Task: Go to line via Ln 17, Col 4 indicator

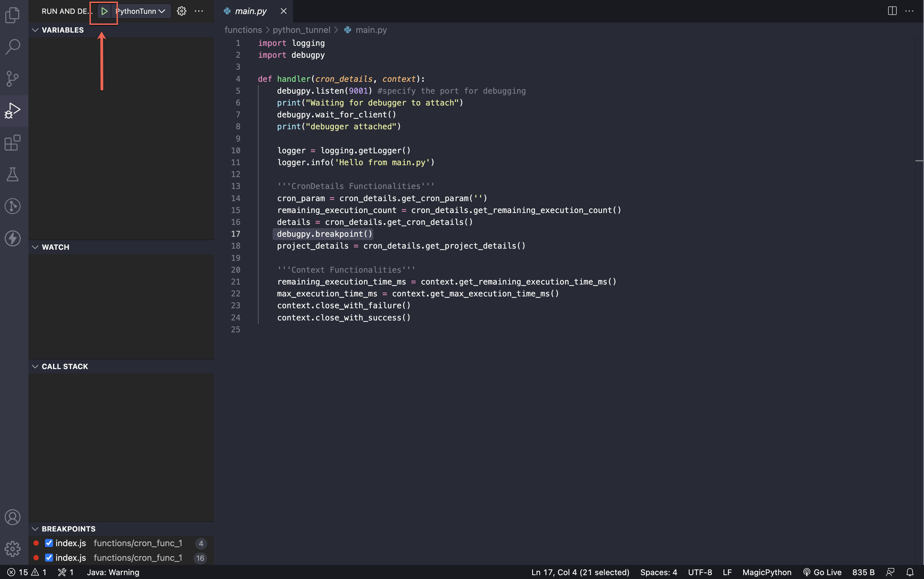Action: (580, 572)
